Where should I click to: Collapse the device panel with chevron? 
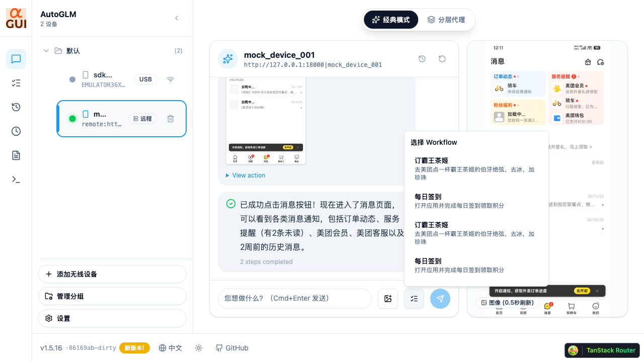(177, 18)
